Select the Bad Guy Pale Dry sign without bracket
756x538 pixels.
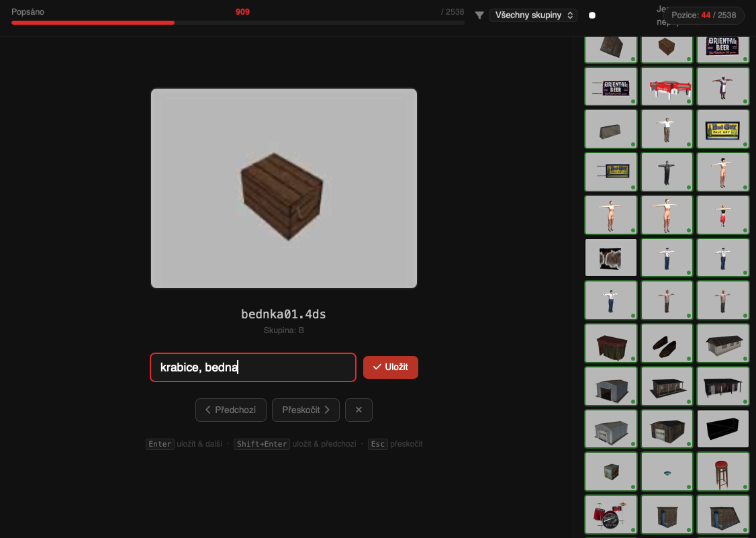[x=722, y=129]
